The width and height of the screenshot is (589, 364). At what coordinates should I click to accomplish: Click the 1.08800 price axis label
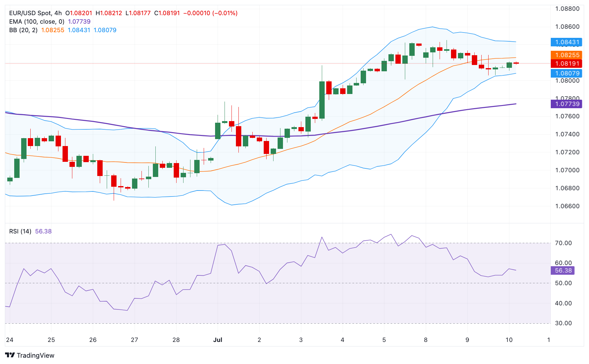(567, 9)
